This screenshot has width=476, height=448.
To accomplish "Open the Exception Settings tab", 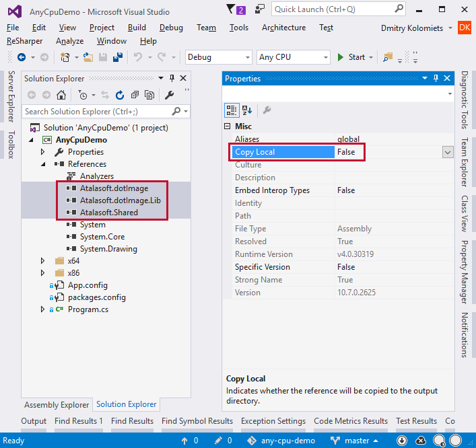I will (273, 421).
